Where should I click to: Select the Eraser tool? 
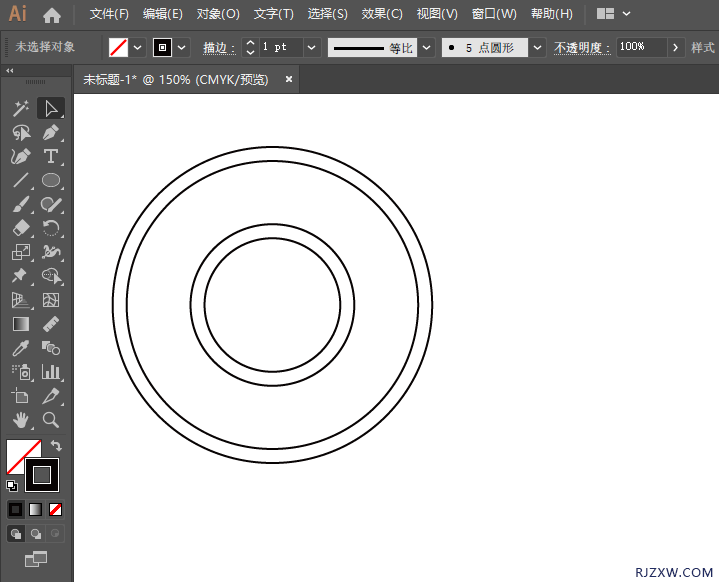click(x=20, y=229)
